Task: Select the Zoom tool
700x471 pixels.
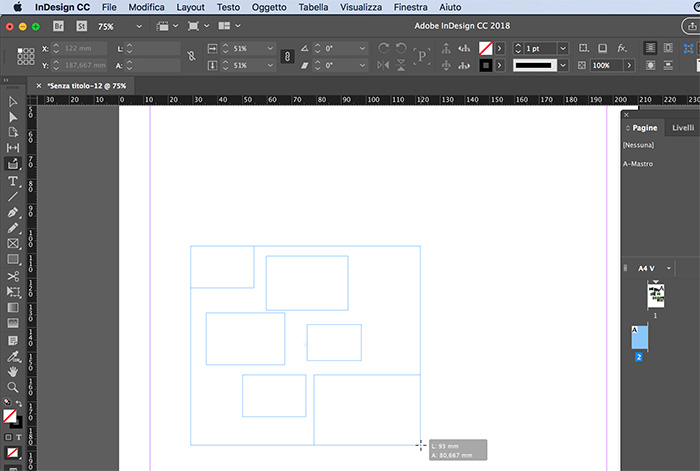Action: [13, 387]
